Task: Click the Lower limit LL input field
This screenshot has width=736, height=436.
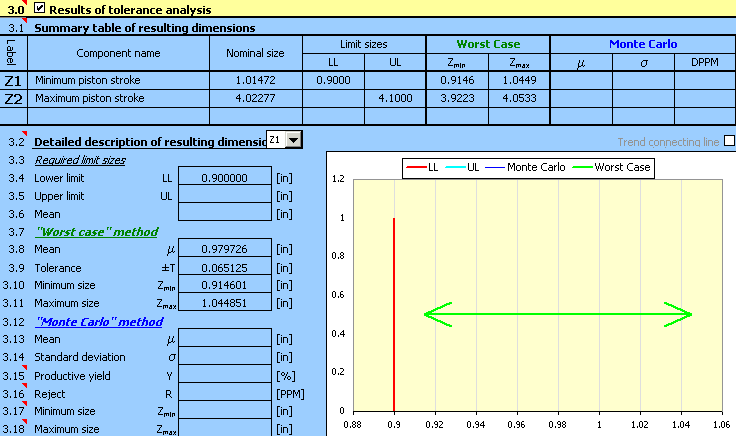Action: (225, 178)
